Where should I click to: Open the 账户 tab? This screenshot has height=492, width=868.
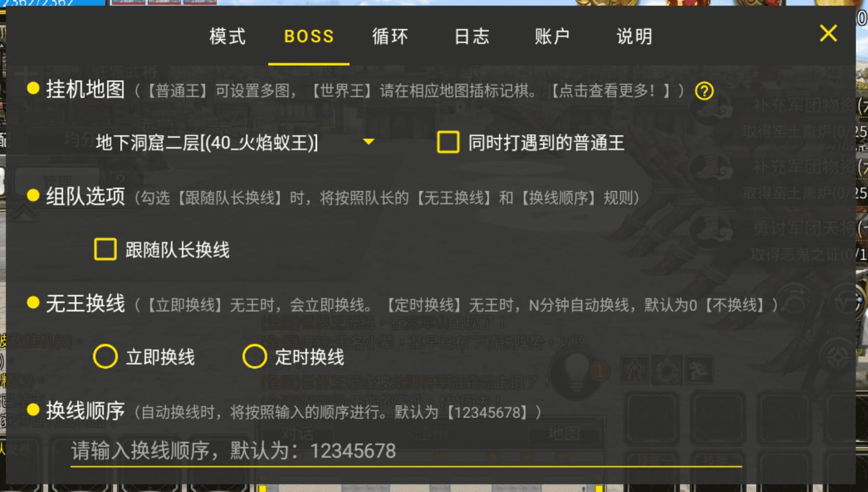pos(553,36)
